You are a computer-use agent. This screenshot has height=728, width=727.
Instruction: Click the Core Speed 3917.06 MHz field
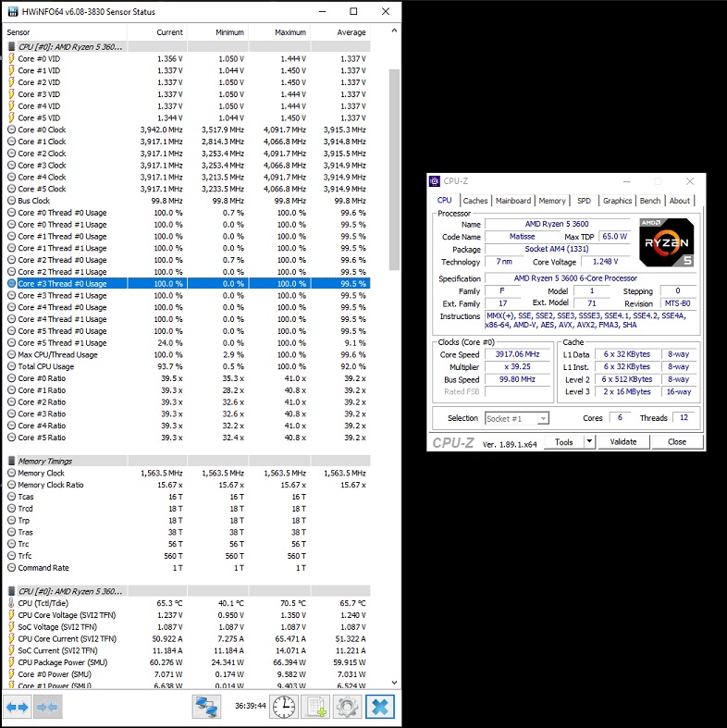point(518,354)
